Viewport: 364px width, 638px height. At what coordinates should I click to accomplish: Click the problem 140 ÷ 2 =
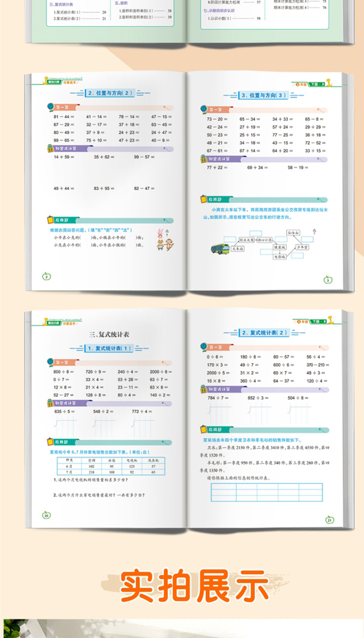click(x=160, y=394)
